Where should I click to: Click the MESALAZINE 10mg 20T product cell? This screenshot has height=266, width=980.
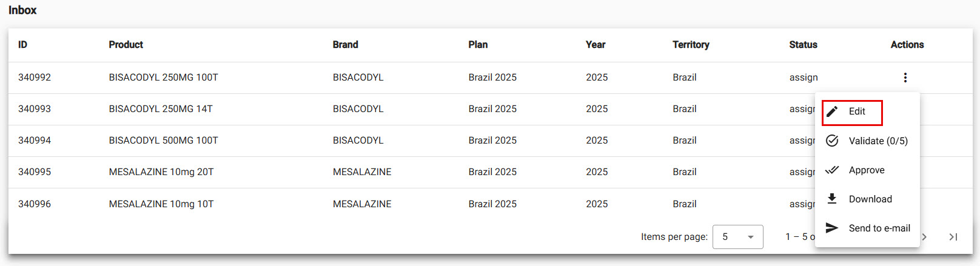pyautogui.click(x=161, y=172)
